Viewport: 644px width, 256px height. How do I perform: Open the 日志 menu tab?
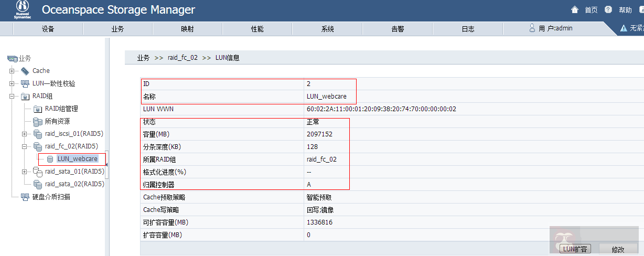tap(468, 29)
